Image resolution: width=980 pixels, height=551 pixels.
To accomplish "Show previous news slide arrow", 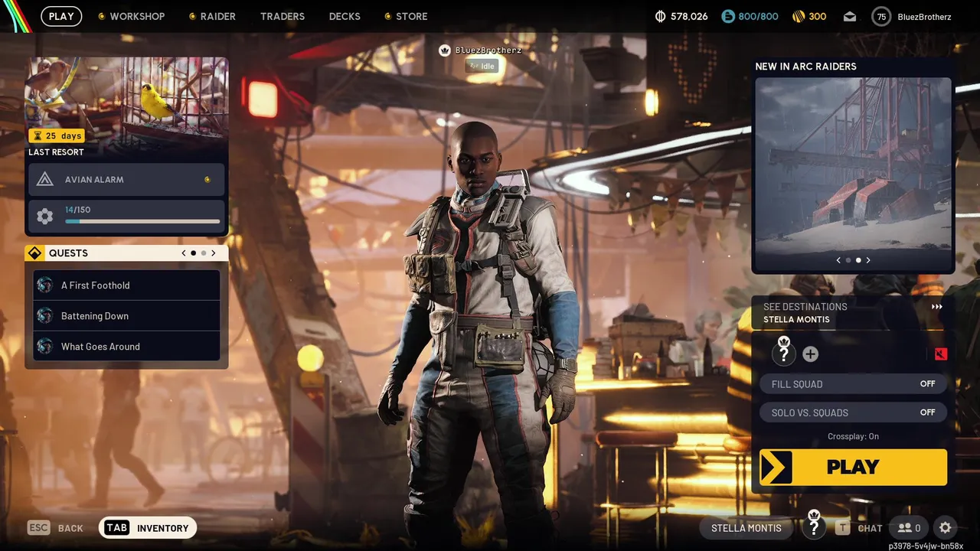I will pos(838,260).
